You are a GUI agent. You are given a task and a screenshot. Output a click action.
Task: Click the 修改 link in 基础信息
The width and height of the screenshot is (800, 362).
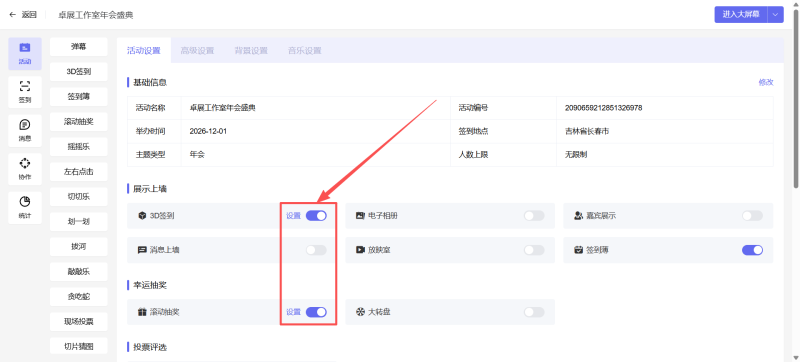[x=766, y=82]
